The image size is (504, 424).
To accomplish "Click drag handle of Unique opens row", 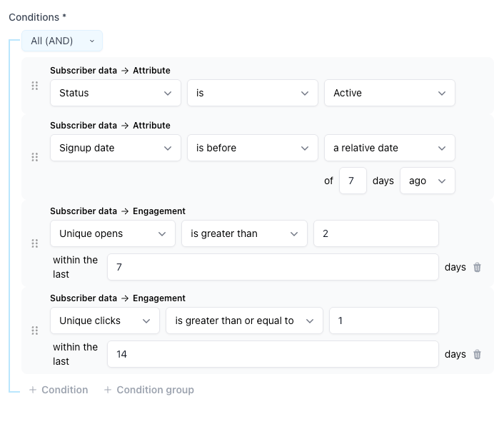I will click(x=34, y=243).
